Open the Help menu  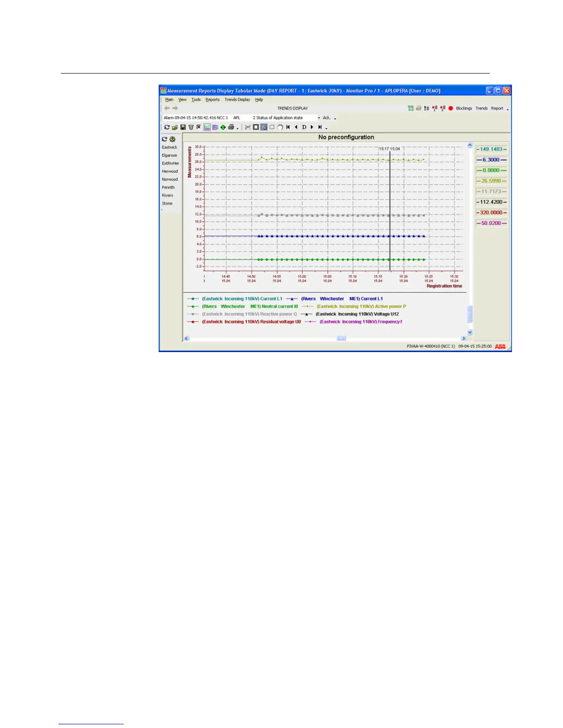click(x=259, y=100)
